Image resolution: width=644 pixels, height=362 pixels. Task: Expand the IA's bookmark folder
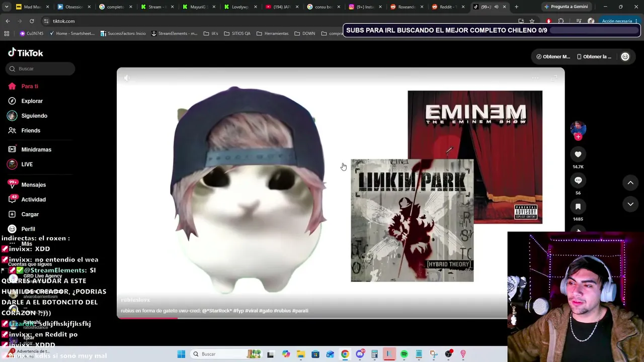pos(211,34)
